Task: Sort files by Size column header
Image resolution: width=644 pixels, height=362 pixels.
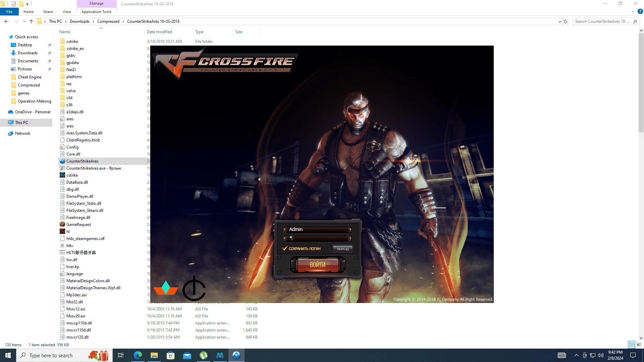Action: click(x=247, y=32)
